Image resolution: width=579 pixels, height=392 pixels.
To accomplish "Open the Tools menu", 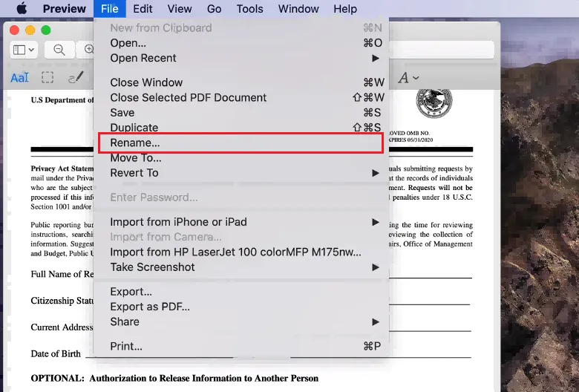I will [x=249, y=8].
